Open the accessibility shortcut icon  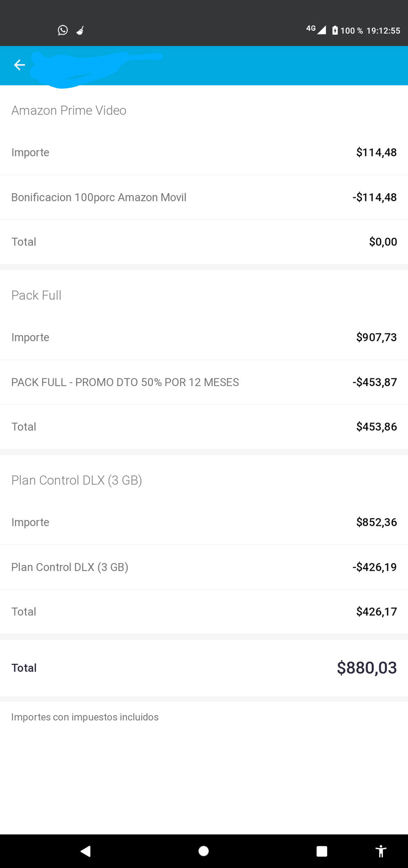click(x=381, y=851)
